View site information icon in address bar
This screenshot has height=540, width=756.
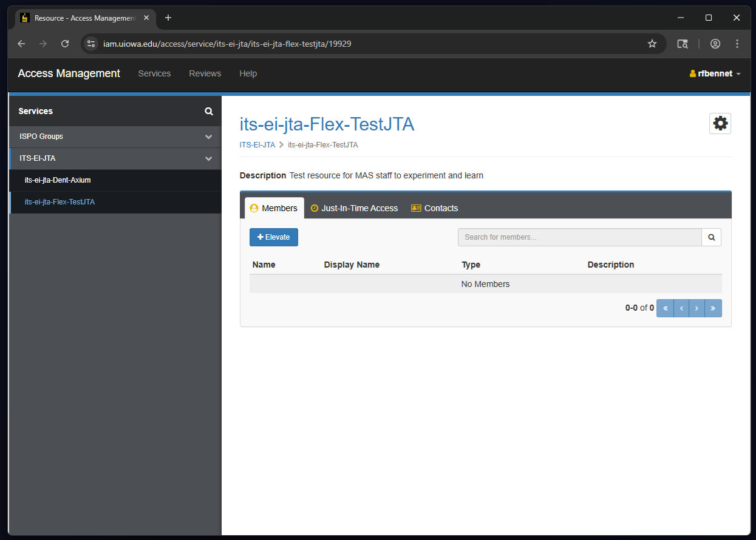coord(91,44)
